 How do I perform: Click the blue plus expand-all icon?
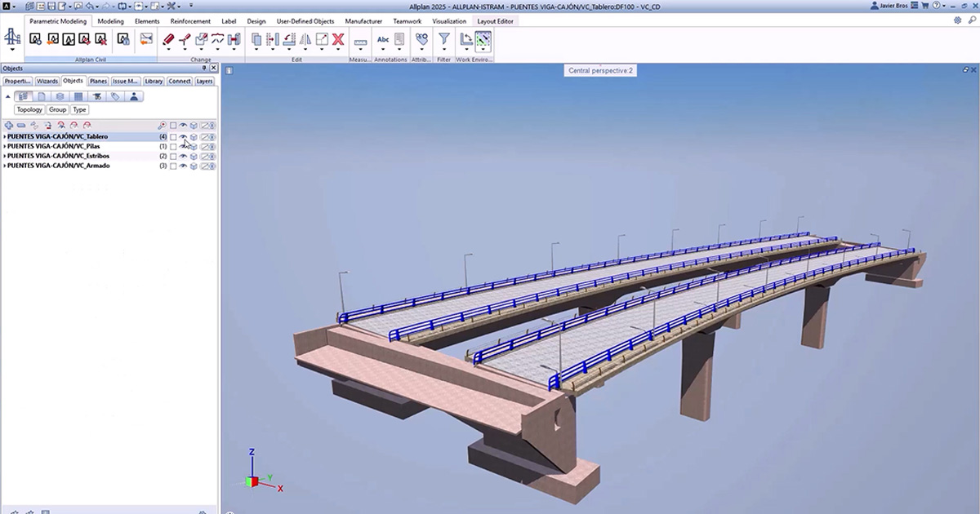(9, 126)
